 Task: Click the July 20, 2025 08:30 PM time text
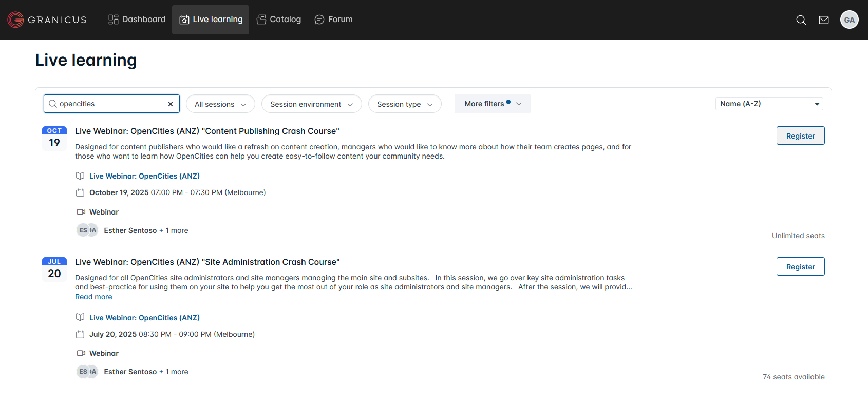(x=172, y=334)
